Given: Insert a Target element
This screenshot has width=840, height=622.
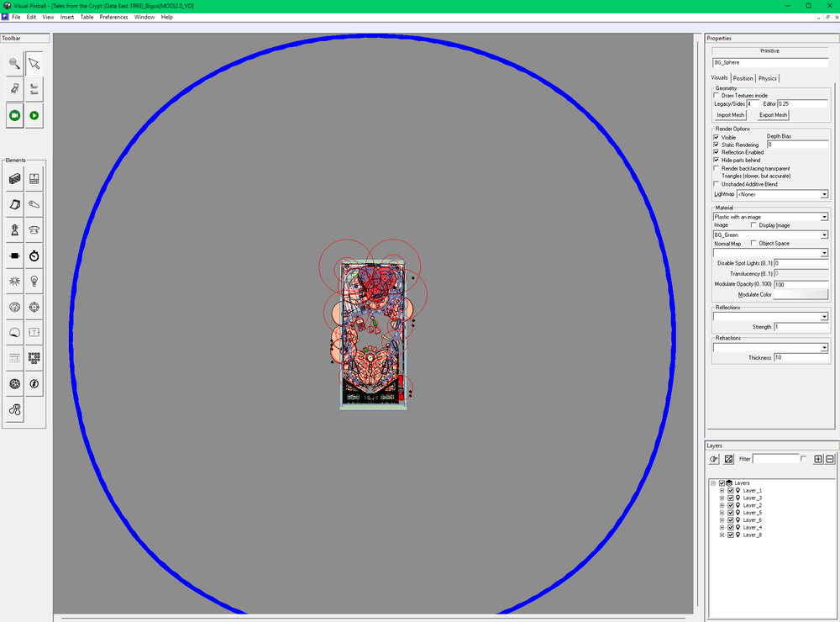Looking at the screenshot, I should [x=34, y=307].
